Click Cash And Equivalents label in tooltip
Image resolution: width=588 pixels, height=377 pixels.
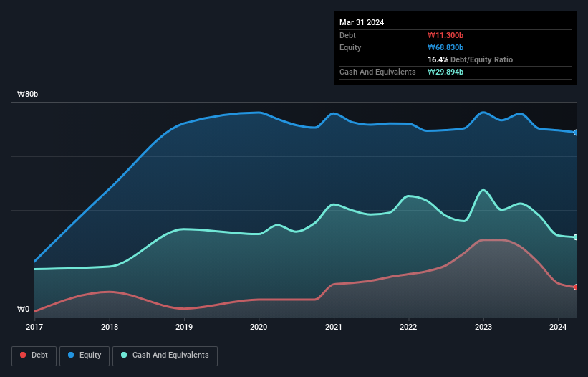point(377,72)
